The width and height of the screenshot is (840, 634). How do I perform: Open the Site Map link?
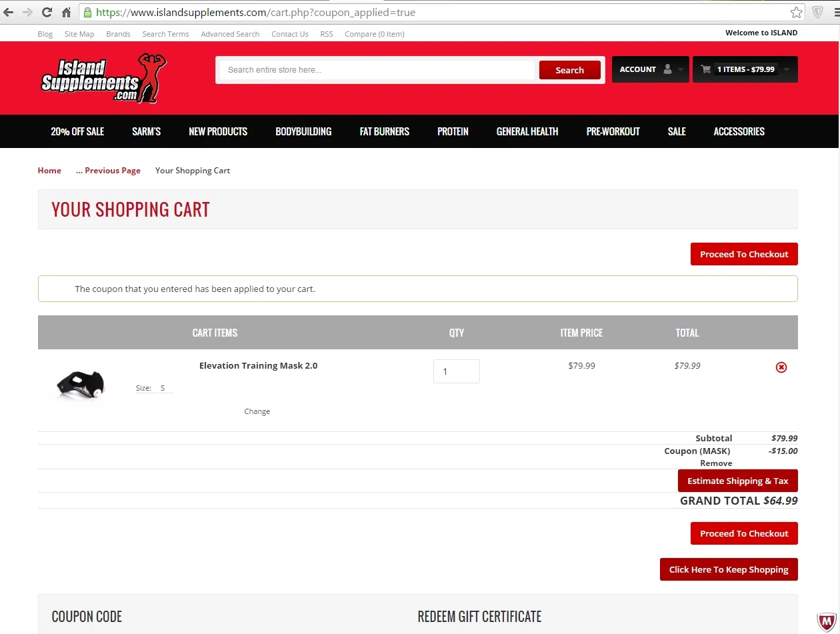(79, 34)
